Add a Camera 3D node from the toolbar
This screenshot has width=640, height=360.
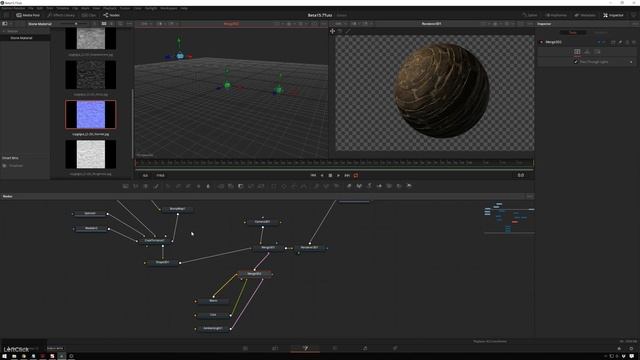click(x=389, y=186)
